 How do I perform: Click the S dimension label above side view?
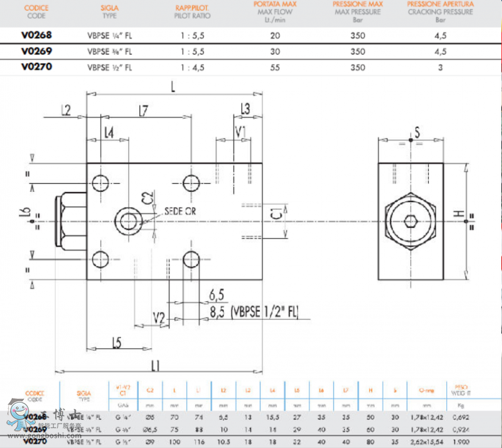tap(417, 132)
